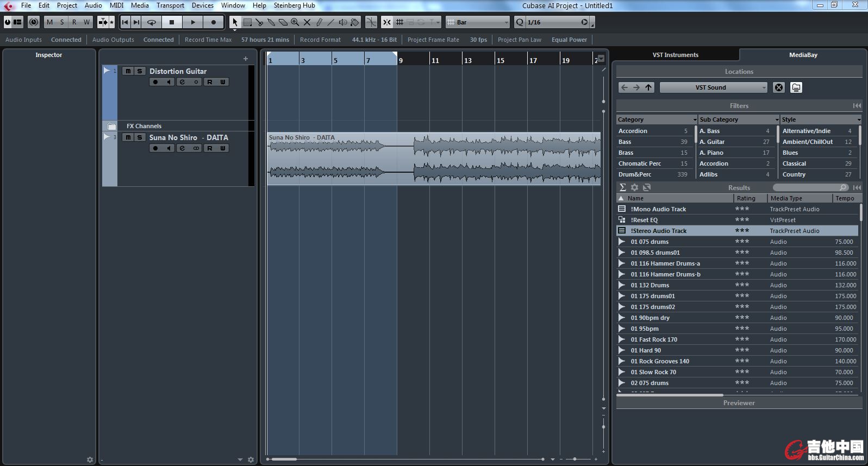Screen dimensions: 868x466
Task: Open channel settings for Distortion Guitar
Action: point(183,82)
